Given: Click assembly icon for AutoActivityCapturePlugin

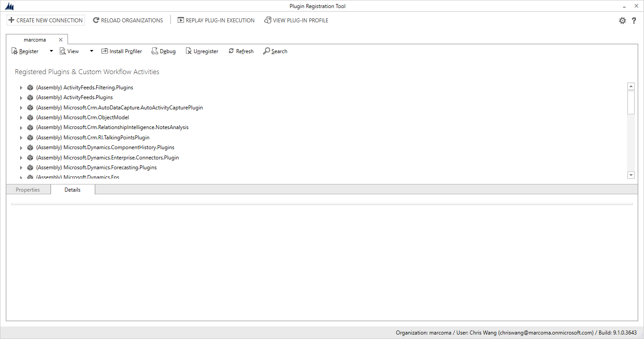Looking at the screenshot, I should tap(30, 108).
